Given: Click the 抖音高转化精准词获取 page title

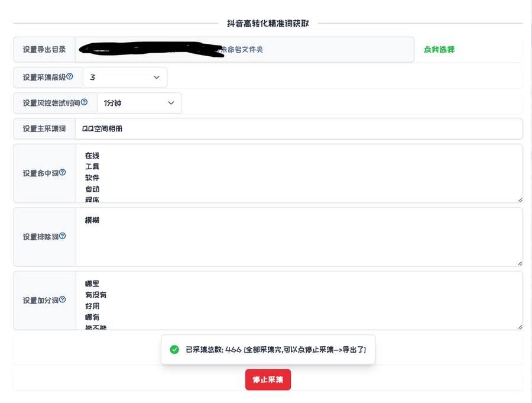Looking at the screenshot, I should coord(268,24).
